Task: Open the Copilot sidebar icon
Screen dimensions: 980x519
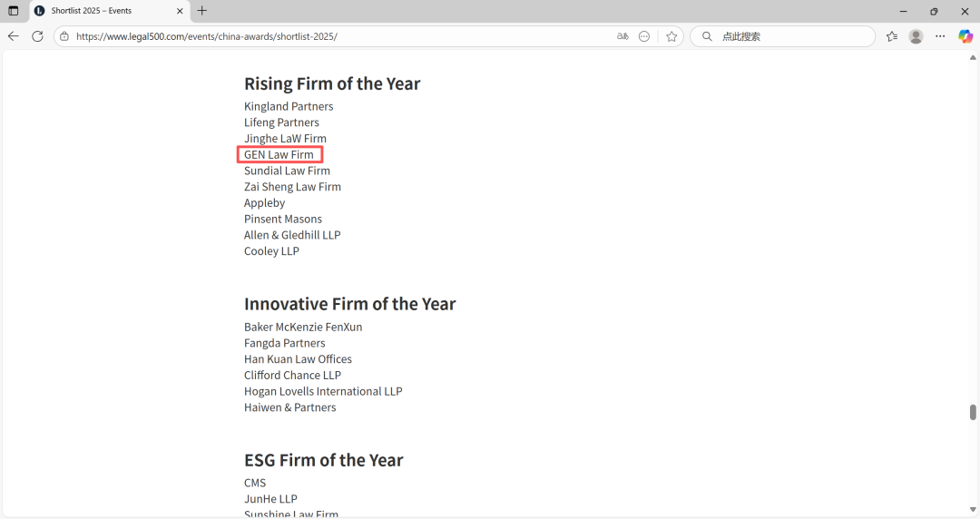Action: click(x=965, y=36)
